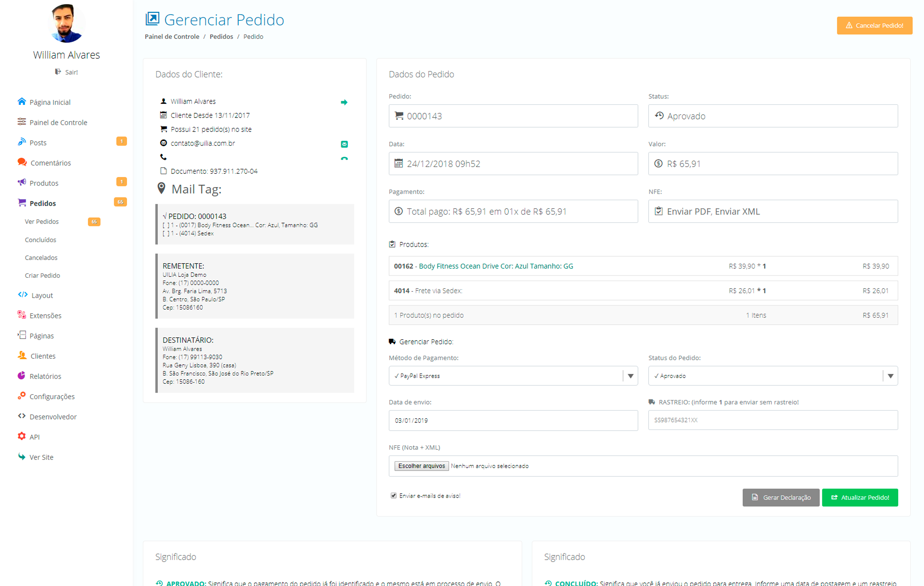Go to Ver Pedidos submenu item
The width and height of the screenshot is (924, 586).
click(x=42, y=221)
